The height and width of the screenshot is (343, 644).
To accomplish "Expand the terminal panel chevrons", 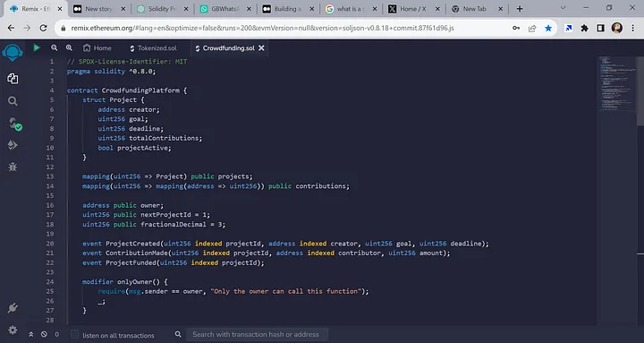I will point(30,334).
